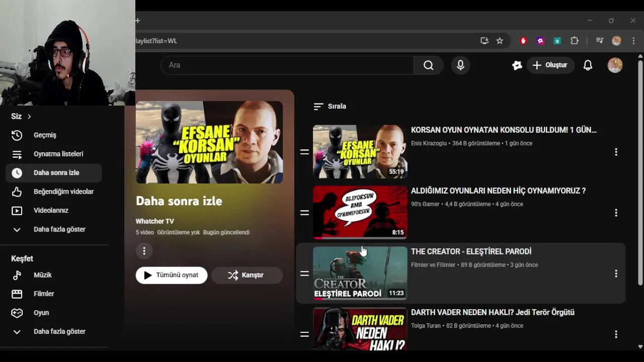Image resolution: width=644 pixels, height=362 pixels.
Task: Click the drag handle of ALDIĞIMIZ OYUNLARI video
Action: click(x=304, y=213)
